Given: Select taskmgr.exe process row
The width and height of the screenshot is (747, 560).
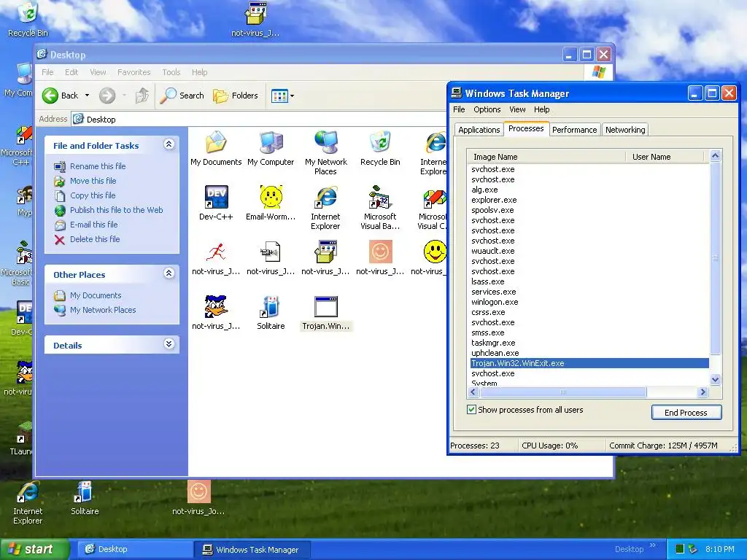Looking at the screenshot, I should (589, 343).
